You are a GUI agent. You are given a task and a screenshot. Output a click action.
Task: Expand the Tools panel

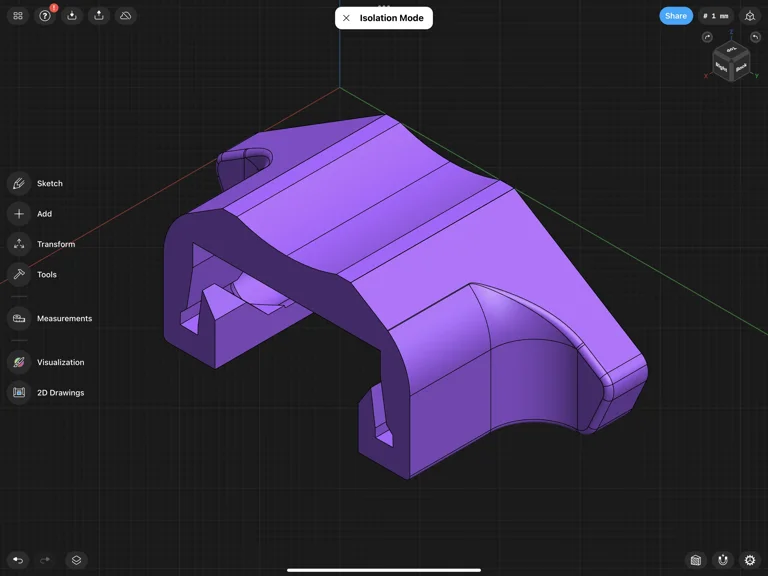coord(19,274)
